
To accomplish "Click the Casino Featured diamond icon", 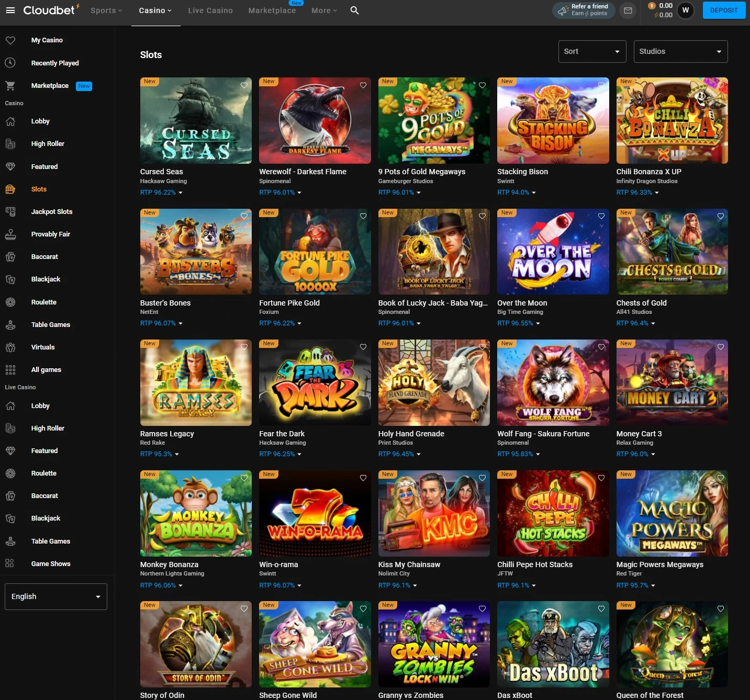I will (10, 167).
